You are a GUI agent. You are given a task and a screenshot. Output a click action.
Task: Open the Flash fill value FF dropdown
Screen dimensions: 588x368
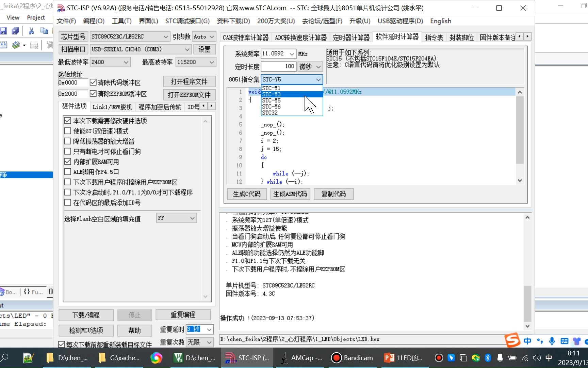coord(177,218)
